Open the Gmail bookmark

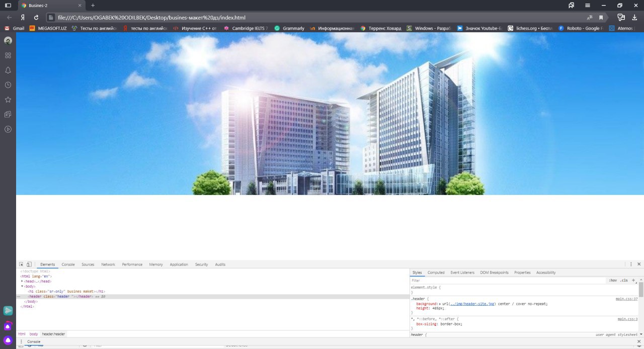(14, 28)
